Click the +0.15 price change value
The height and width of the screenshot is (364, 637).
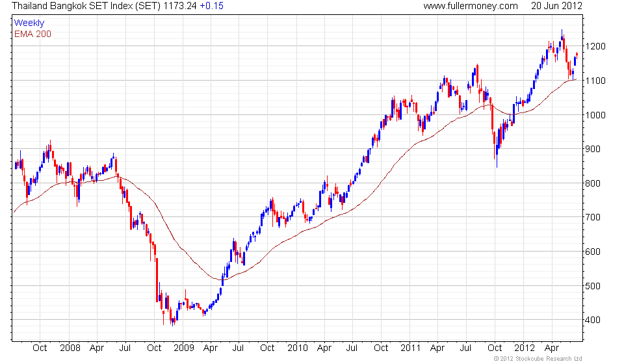211,6
